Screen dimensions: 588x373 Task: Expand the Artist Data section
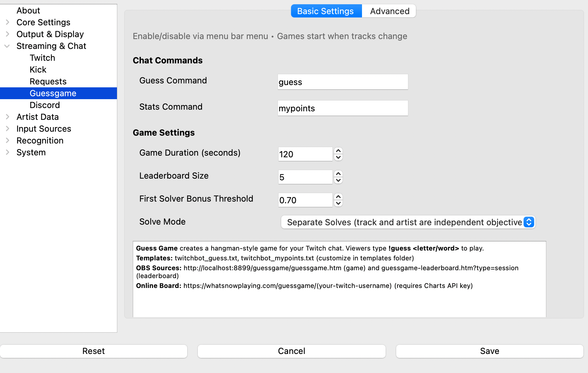7,117
